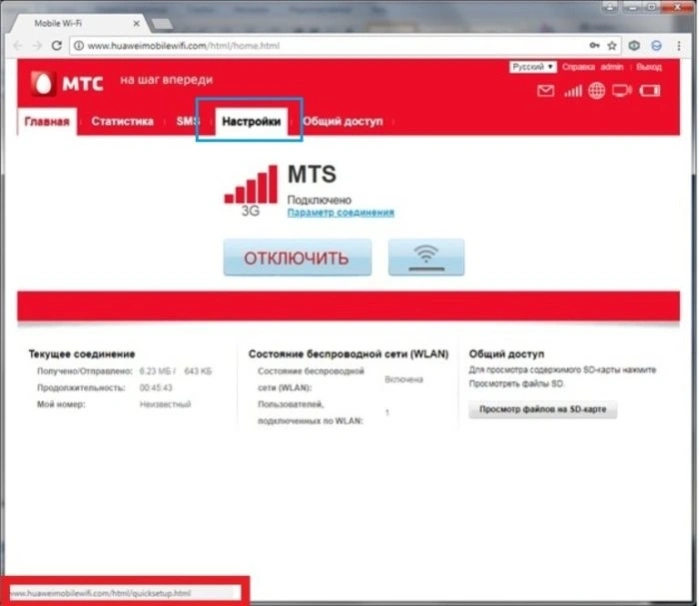The width and height of the screenshot is (699, 606).
Task: Close the Mobile Wi-Fi browser tab
Action: [x=136, y=23]
